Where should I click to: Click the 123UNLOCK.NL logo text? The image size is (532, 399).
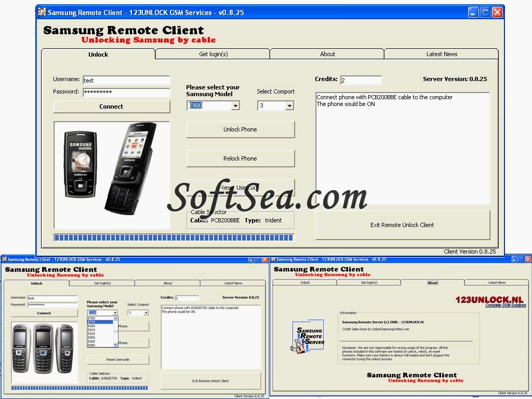[489, 300]
